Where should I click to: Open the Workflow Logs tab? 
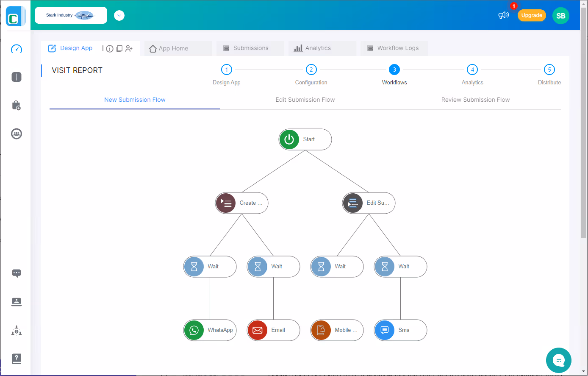[x=394, y=48]
